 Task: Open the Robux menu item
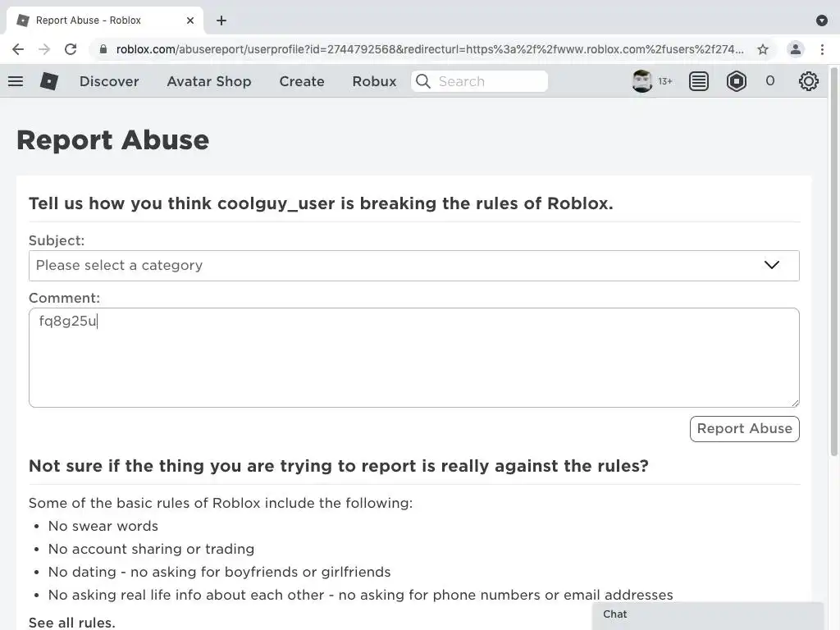click(374, 81)
